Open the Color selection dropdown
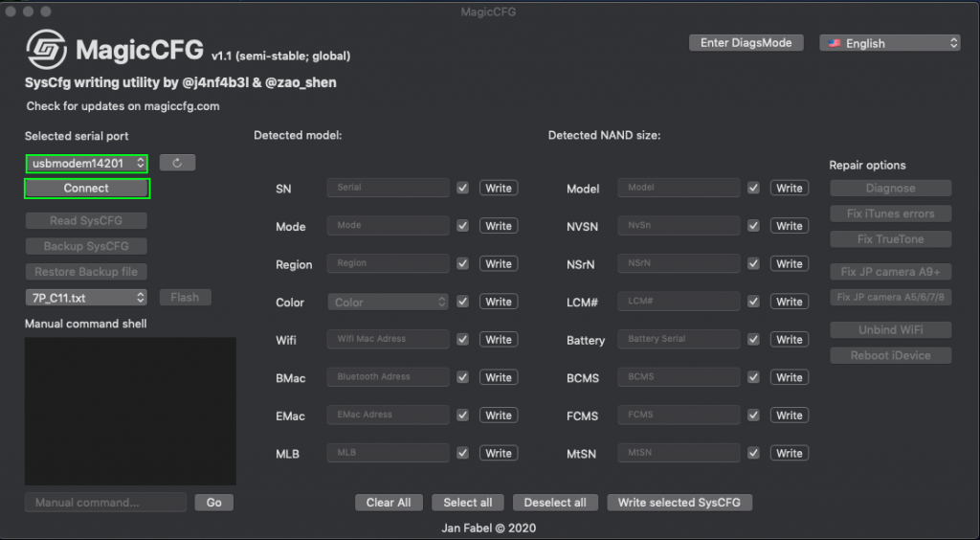 pos(389,302)
